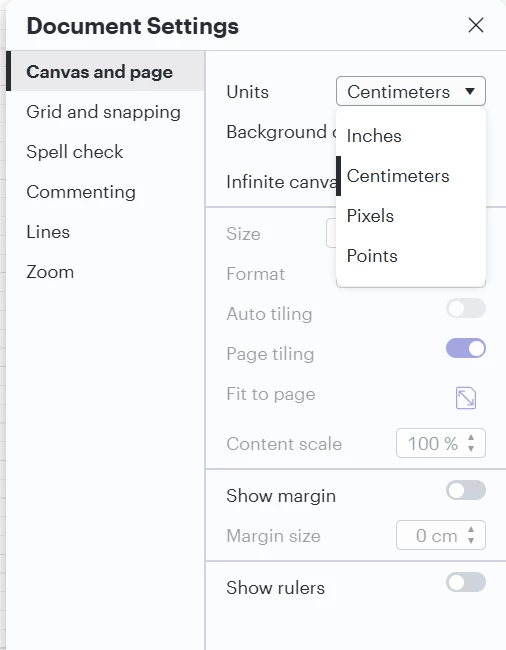
Task: Click the Fit to page icon
Action: (466, 398)
